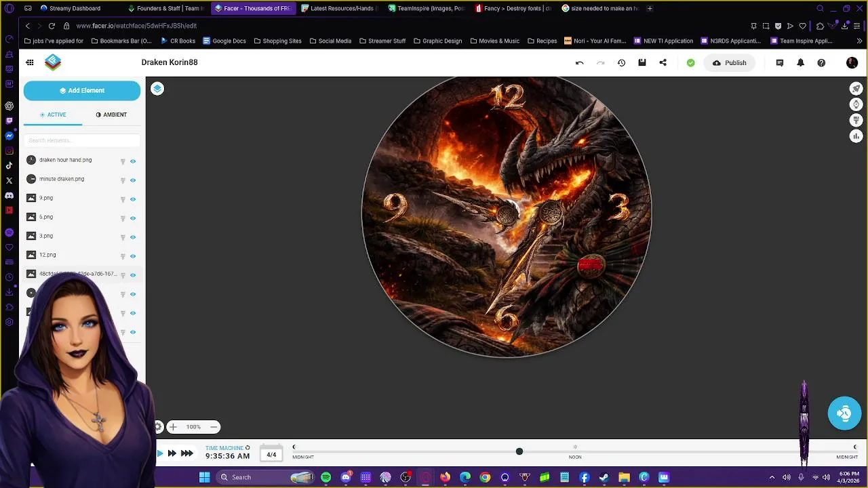The image size is (868, 488).
Task: Click the Publish button
Action: [730, 63]
